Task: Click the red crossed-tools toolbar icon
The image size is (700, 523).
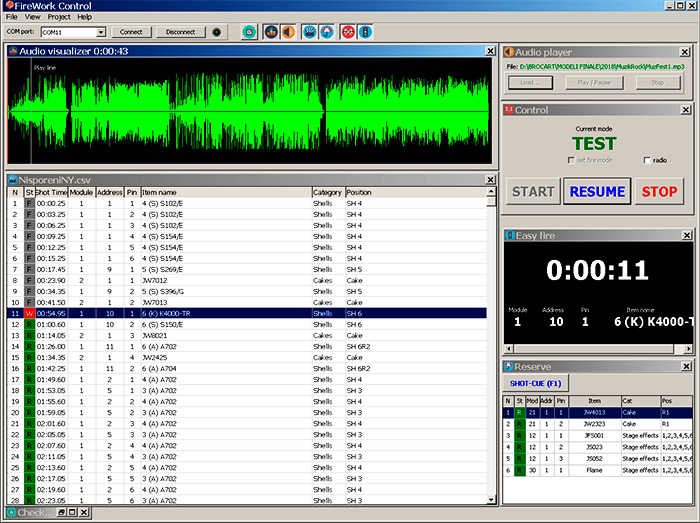Action: [x=348, y=32]
